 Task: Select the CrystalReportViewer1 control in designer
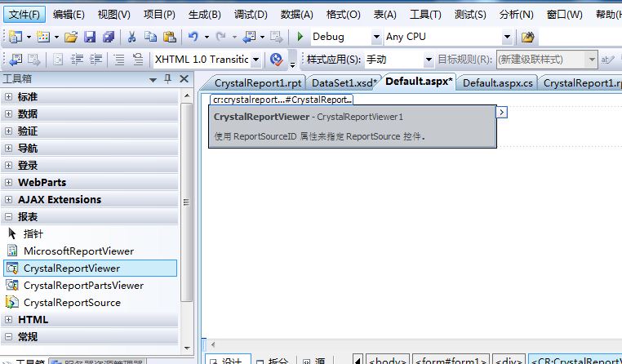click(353, 127)
